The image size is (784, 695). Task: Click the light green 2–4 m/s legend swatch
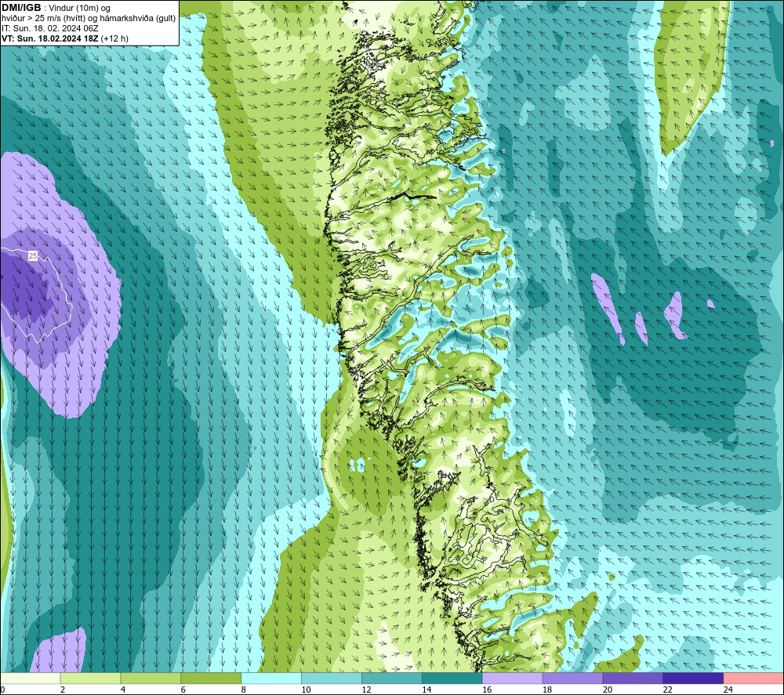[x=90, y=678]
